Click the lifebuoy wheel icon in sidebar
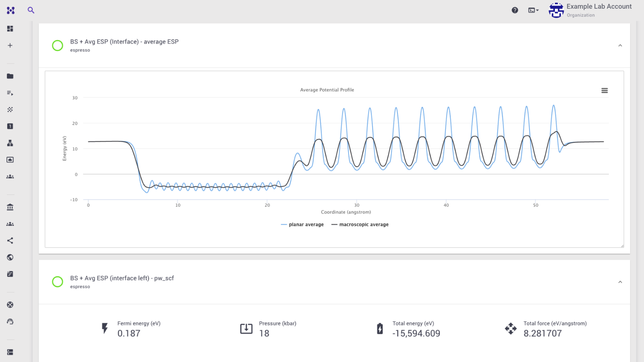 pyautogui.click(x=10, y=305)
